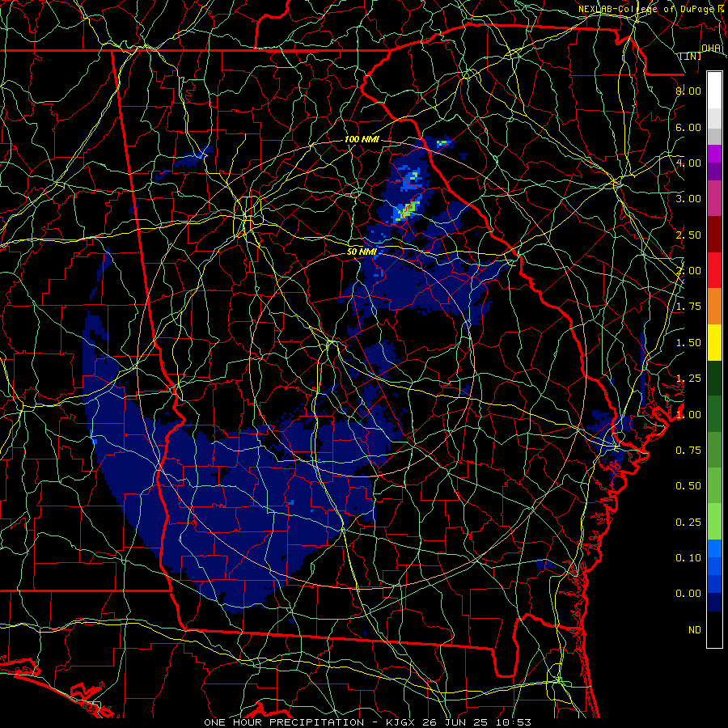The width and height of the screenshot is (728, 728).
Task: Click the "1.75" legend value
Action: tap(688, 307)
